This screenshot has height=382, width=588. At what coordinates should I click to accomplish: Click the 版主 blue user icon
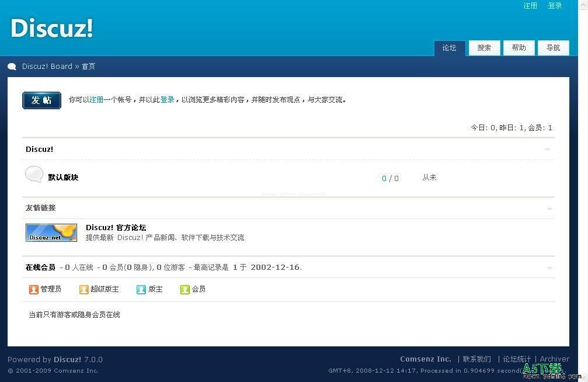(x=141, y=289)
